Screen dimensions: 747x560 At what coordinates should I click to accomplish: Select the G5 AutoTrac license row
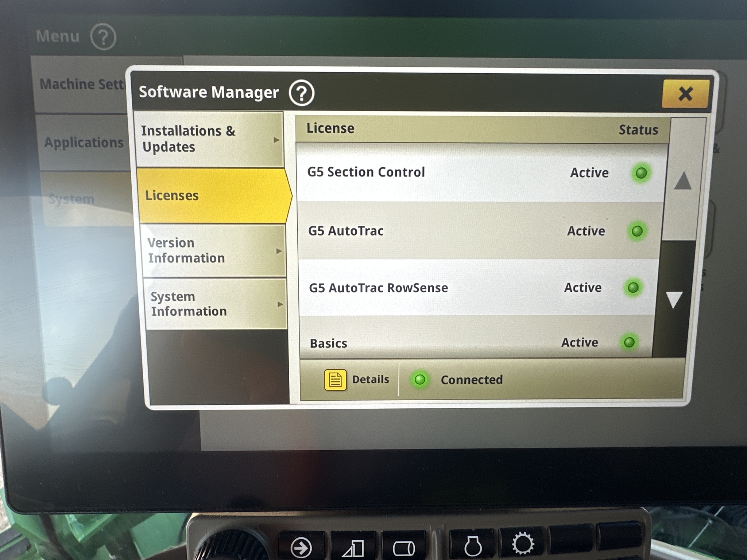tap(480, 231)
